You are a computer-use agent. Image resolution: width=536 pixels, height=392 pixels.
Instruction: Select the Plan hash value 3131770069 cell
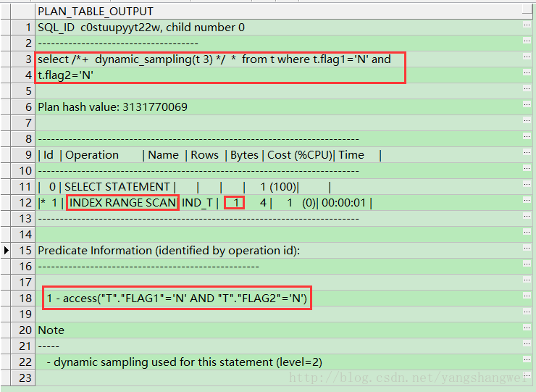(x=112, y=107)
